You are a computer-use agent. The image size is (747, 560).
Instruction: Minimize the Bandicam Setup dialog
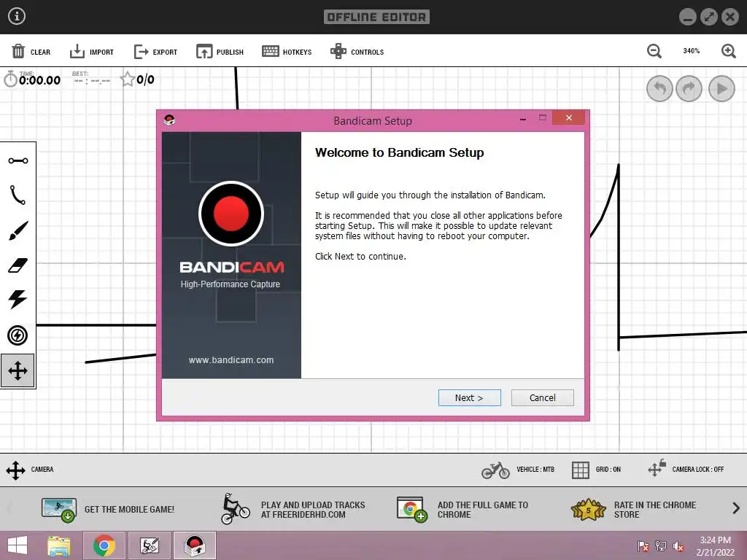tap(523, 119)
